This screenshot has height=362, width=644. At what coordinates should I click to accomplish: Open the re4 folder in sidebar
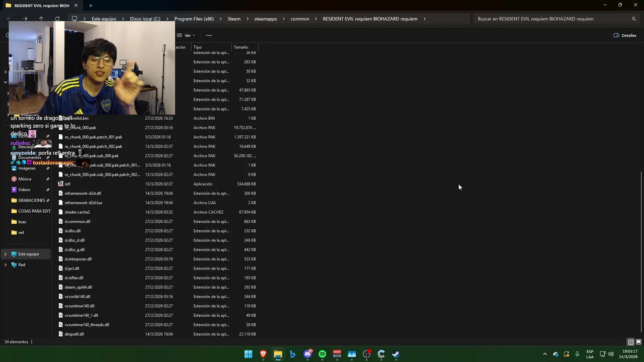pyautogui.click(x=18, y=232)
